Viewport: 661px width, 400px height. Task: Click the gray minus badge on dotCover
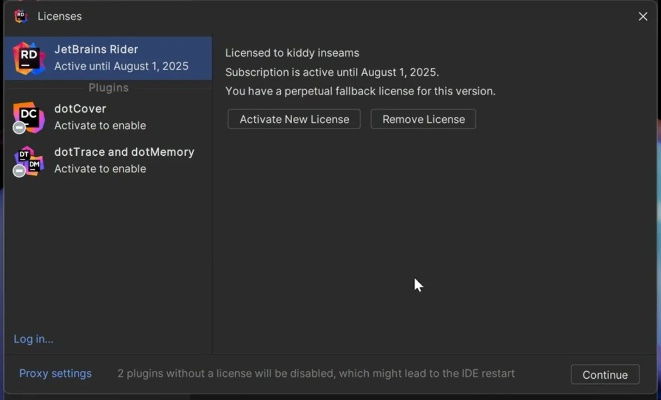click(19, 128)
